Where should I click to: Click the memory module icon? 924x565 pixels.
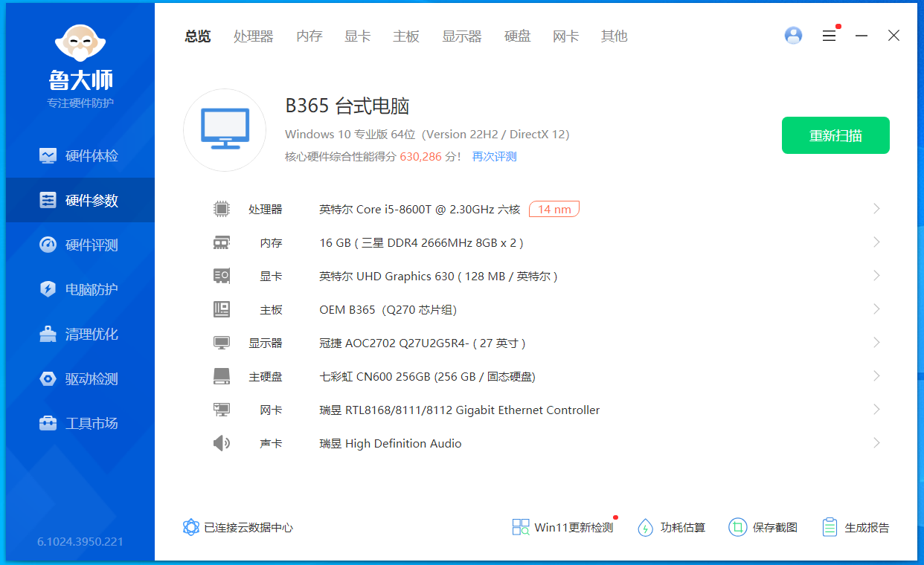click(222, 242)
